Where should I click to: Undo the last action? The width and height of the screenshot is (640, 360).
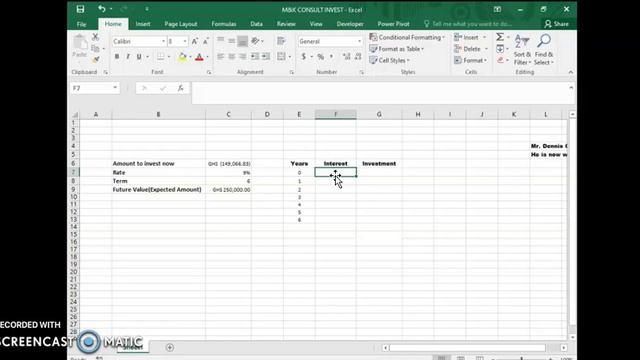[x=102, y=9]
